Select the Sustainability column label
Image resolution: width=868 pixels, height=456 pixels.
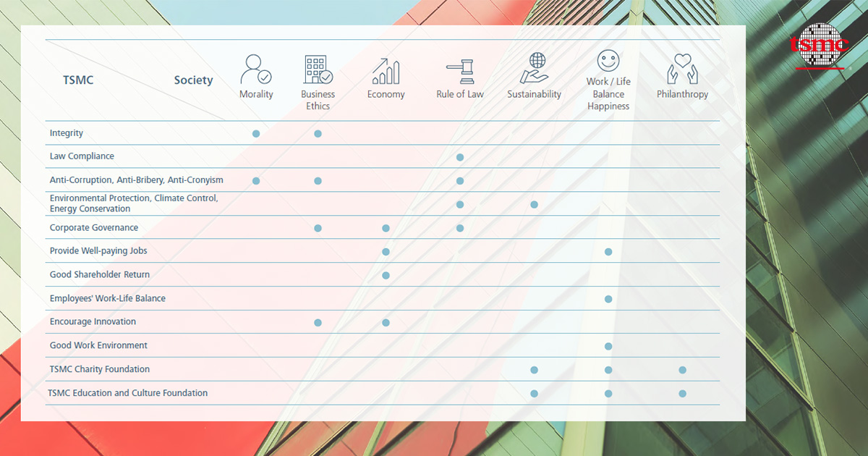tap(535, 94)
